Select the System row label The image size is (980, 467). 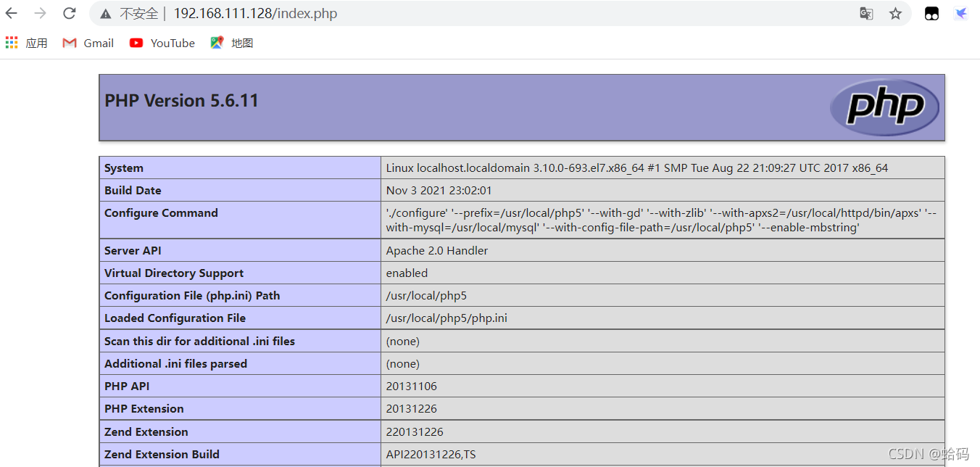124,168
